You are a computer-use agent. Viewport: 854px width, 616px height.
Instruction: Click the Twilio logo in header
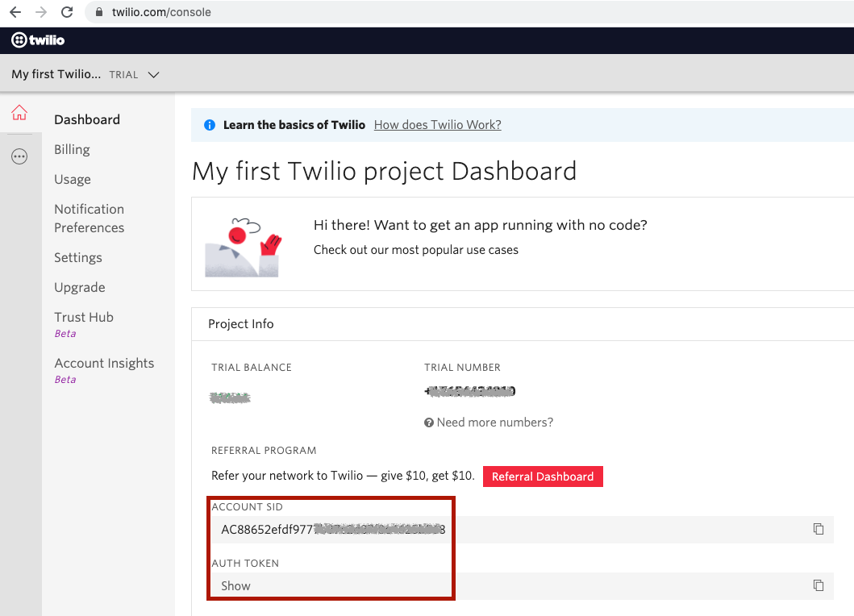click(38, 40)
